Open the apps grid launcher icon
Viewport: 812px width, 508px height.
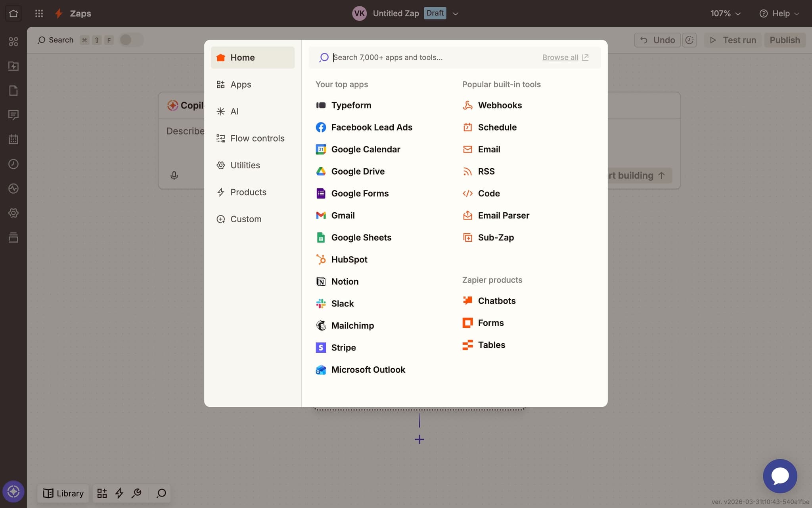point(39,13)
